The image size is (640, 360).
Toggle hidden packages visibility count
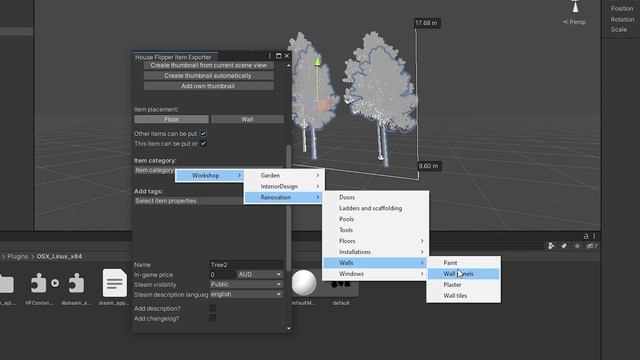click(x=592, y=246)
